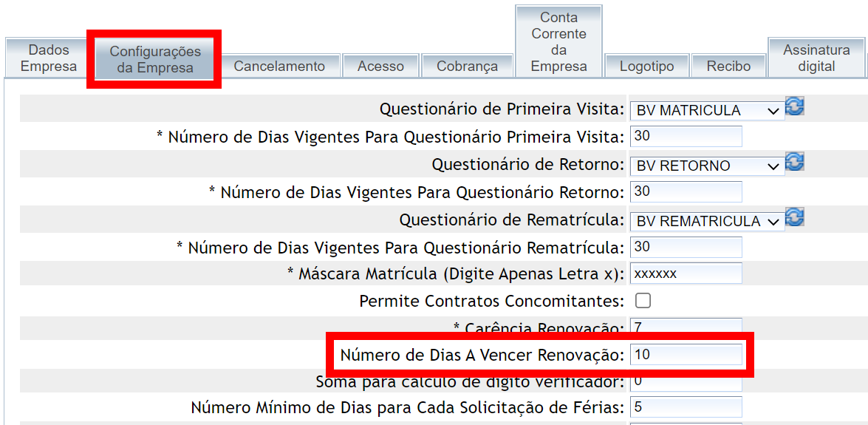
Task: Switch to Conta Corrente da Empresa tab
Action: coord(559,41)
